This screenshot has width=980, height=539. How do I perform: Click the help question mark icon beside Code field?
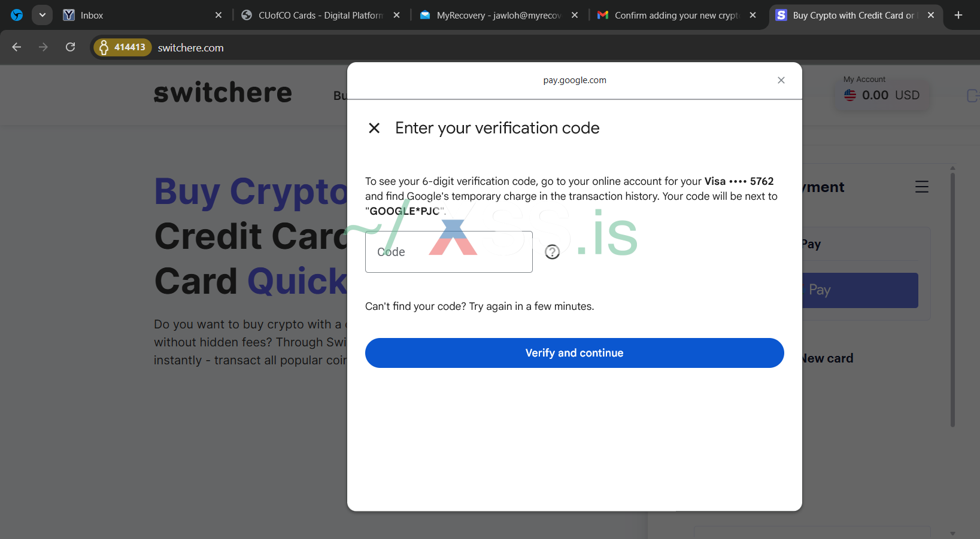[x=552, y=252]
